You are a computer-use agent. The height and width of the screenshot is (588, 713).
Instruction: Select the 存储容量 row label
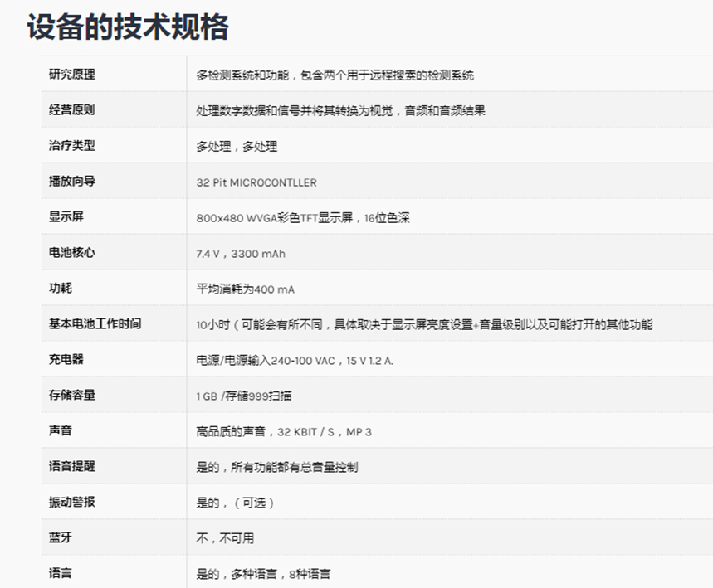pyautogui.click(x=72, y=396)
